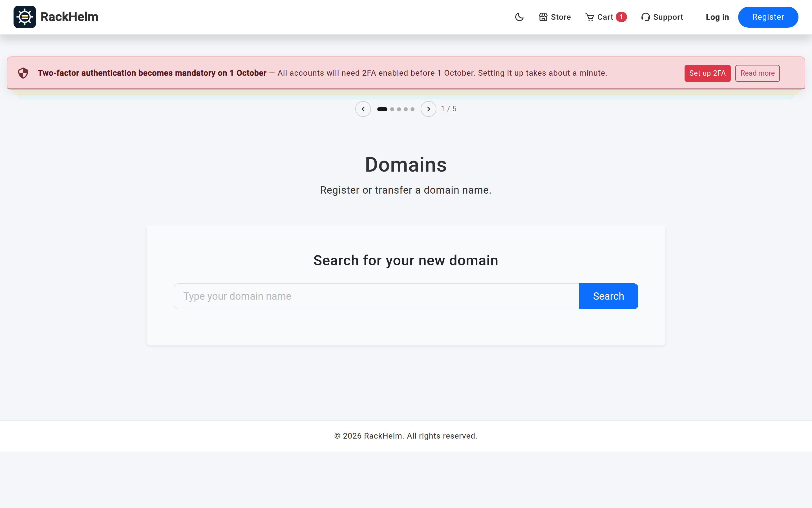Click the "© 2026 RackHelm" footer text
This screenshot has width=812, height=508.
406,436
